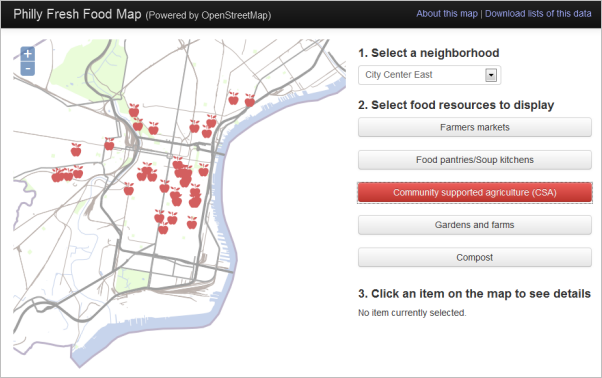Screen dimensions: 602x378
Task: Zoom out the map with minus button
Action: 28,69
